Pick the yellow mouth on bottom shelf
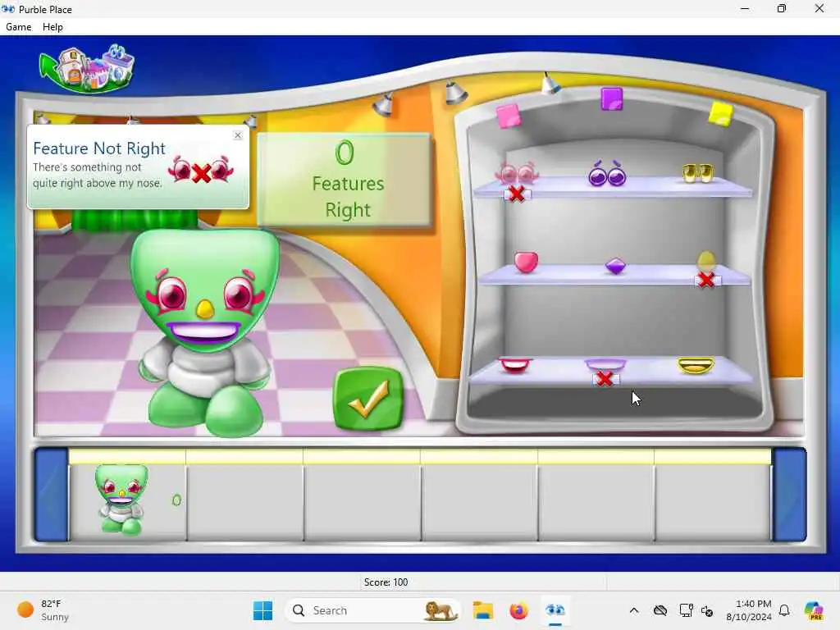 [x=696, y=365]
